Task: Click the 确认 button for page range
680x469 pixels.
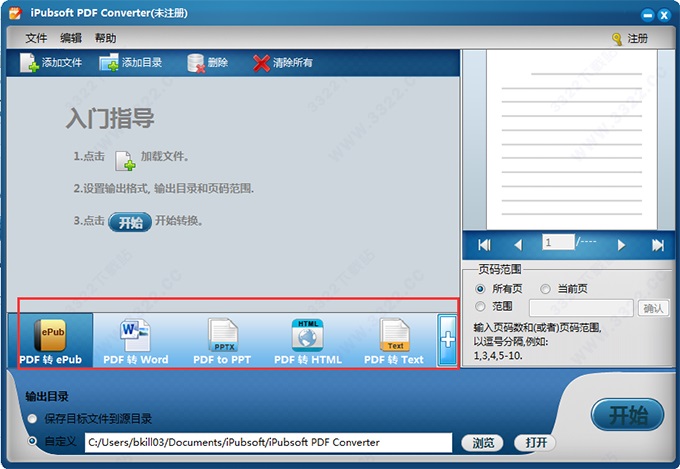Action: [653, 308]
